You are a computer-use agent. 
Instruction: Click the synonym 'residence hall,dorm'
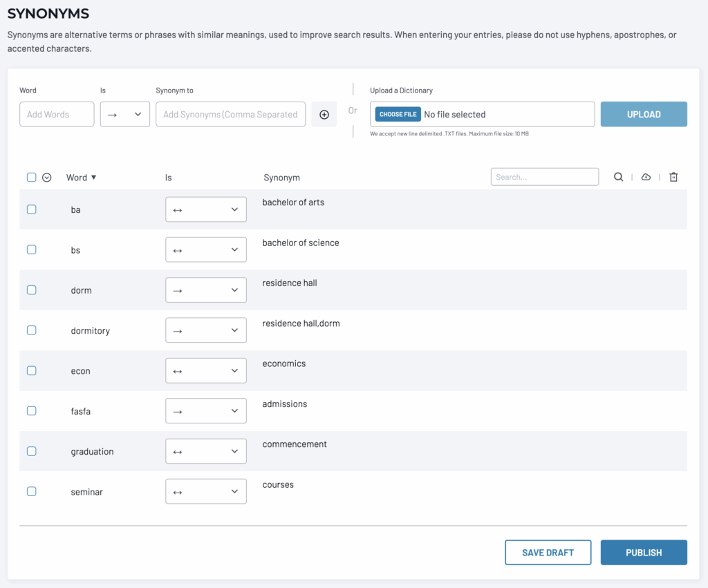tap(301, 323)
